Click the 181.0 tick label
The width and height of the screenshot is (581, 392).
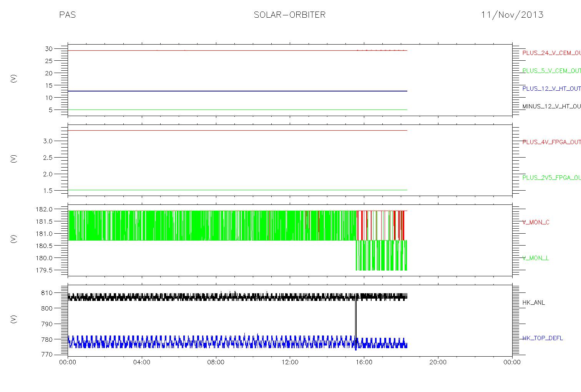point(45,234)
